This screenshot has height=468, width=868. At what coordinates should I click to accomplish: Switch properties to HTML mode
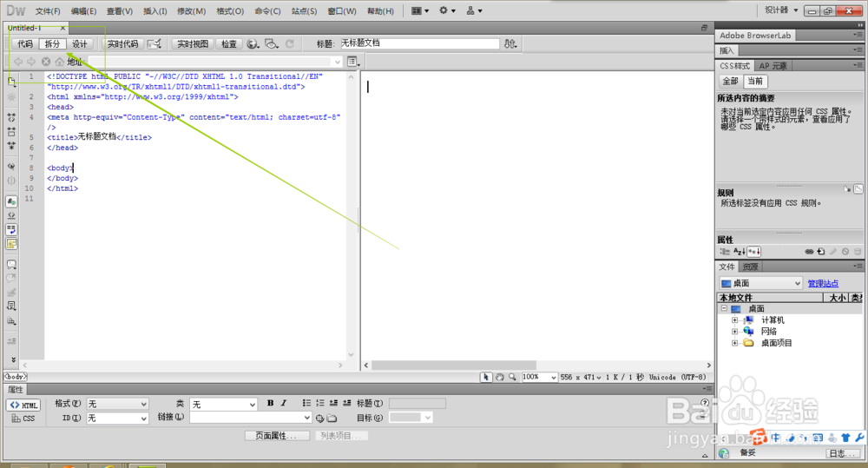pyautogui.click(x=23, y=405)
